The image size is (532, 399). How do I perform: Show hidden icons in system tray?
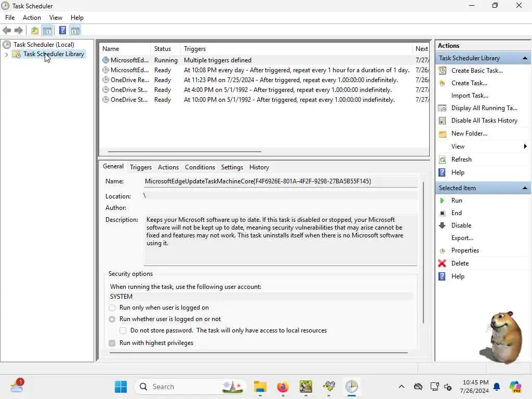tap(402, 387)
